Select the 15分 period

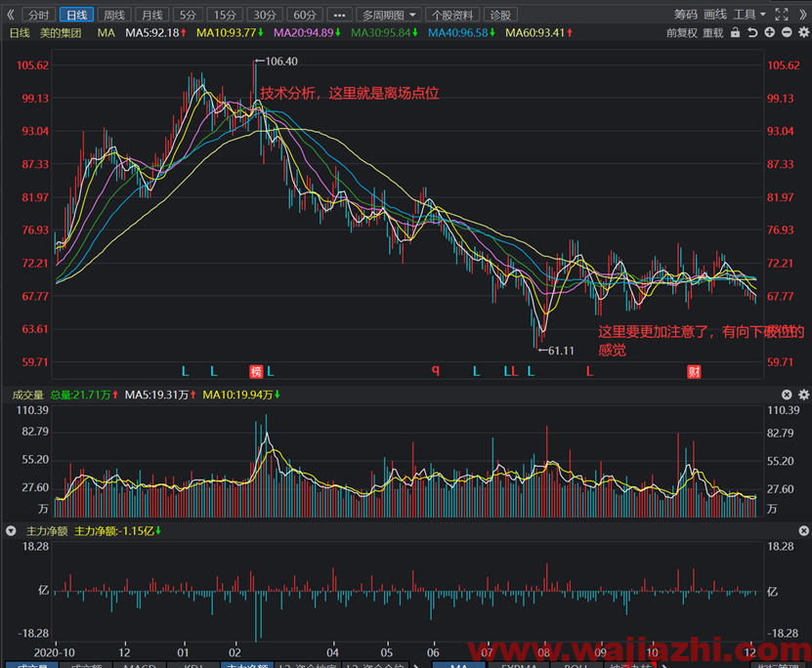(x=225, y=15)
